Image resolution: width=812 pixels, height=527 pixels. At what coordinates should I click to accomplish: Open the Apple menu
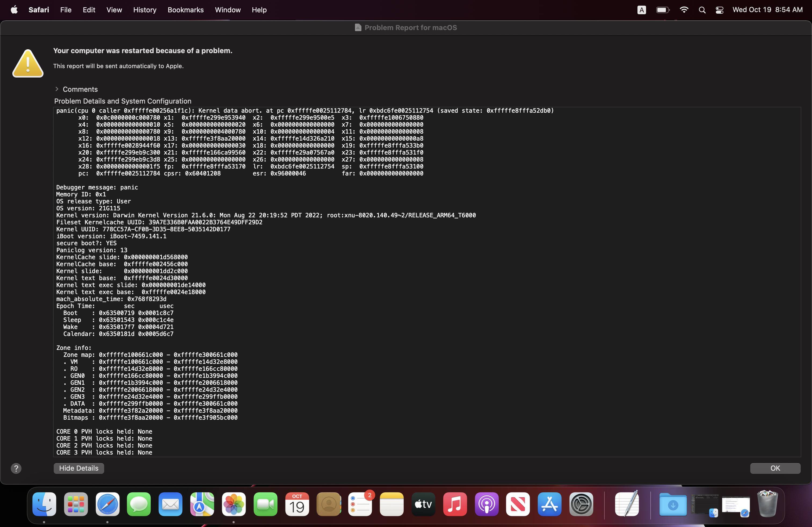[x=14, y=10]
